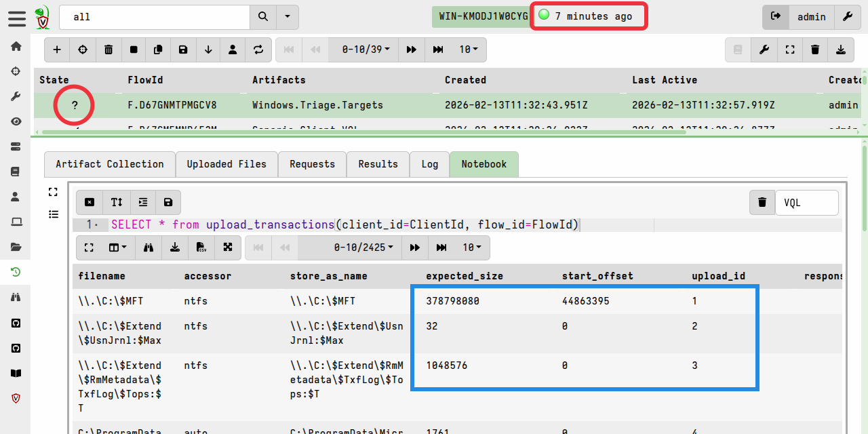Open the column selector dropdown in results toolbar
Viewport: 868px width, 434px height.
(118, 248)
